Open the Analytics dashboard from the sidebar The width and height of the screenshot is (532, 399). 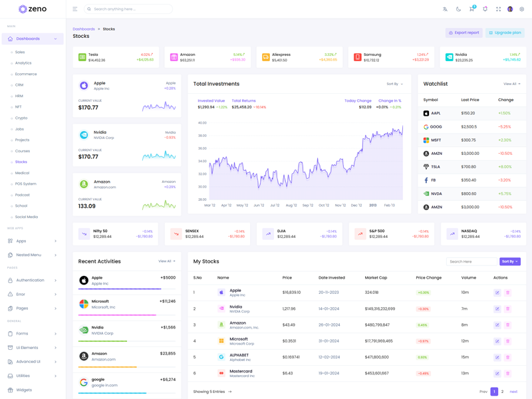point(23,63)
